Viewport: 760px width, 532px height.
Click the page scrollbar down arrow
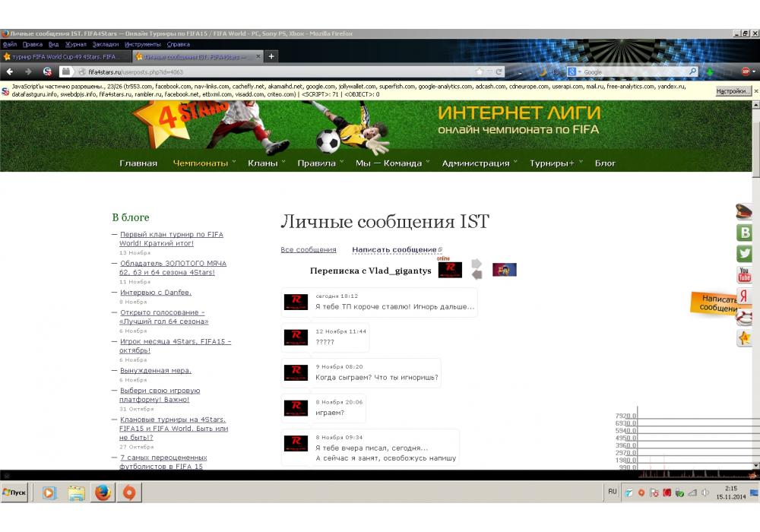[x=755, y=465]
